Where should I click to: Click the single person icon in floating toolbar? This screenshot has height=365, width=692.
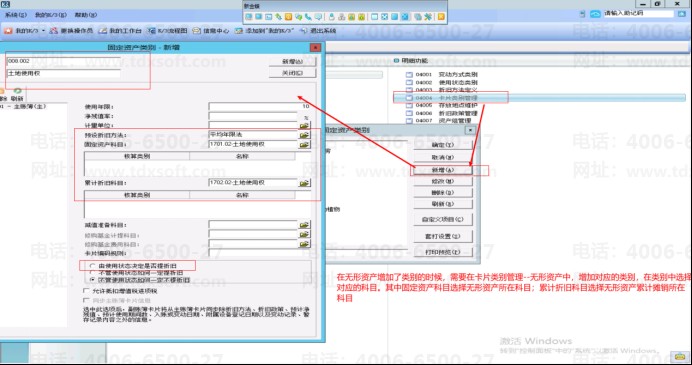(332, 17)
